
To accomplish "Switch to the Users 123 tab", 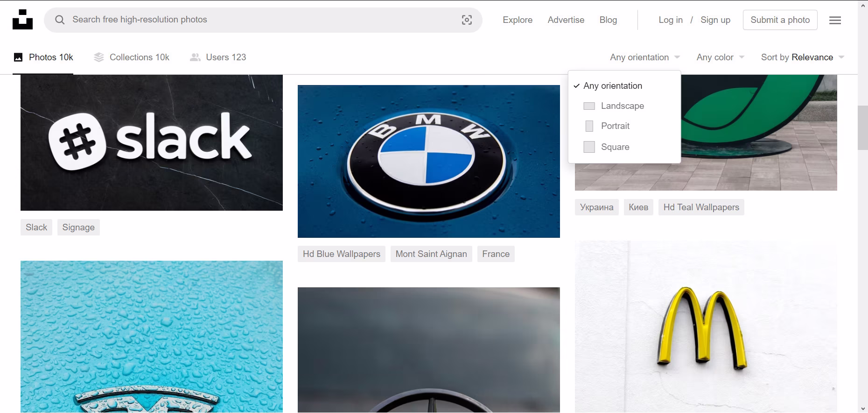I will click(x=218, y=57).
